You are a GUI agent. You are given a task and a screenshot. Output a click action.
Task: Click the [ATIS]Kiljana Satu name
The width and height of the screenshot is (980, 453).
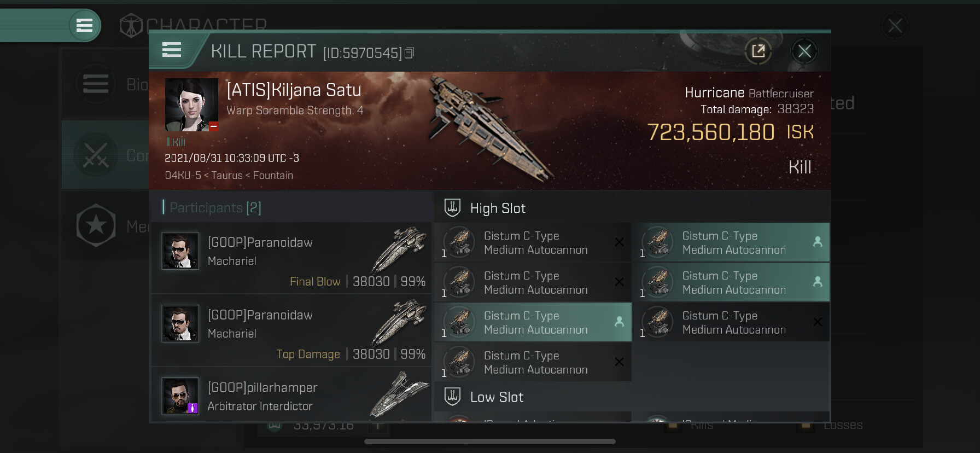coord(294,90)
